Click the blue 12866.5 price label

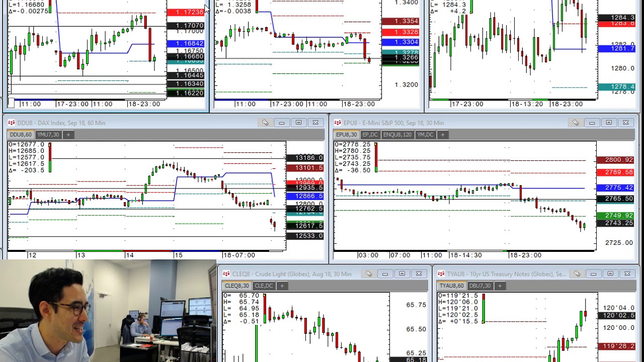click(x=306, y=196)
